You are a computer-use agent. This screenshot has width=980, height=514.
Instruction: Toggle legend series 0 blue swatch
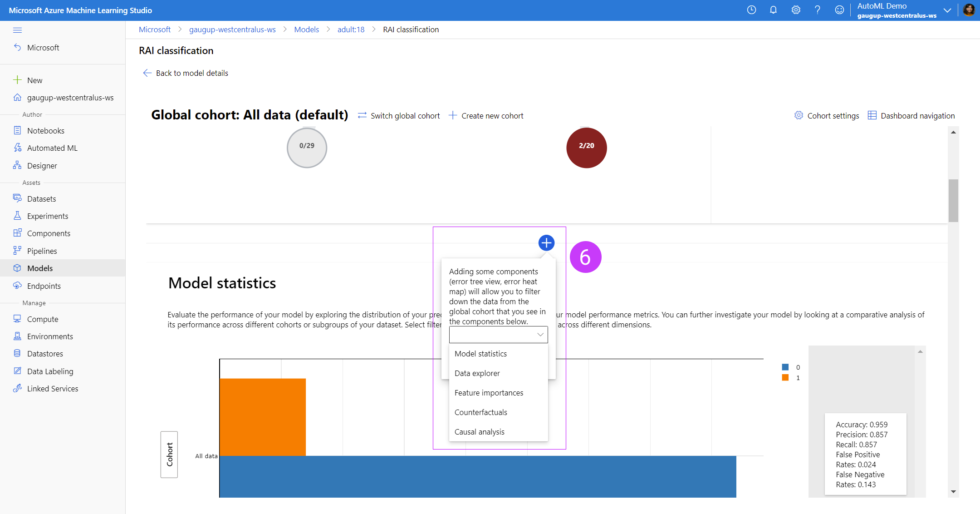[785, 367]
